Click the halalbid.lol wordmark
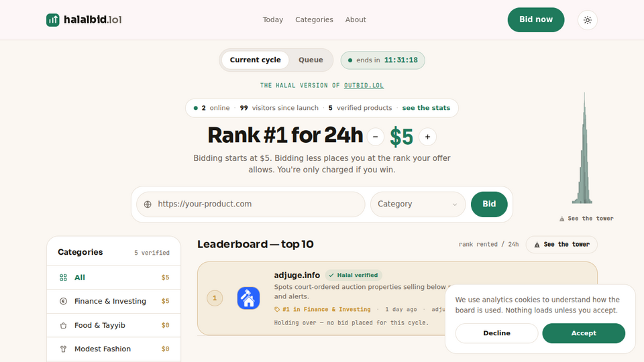 tap(93, 19)
